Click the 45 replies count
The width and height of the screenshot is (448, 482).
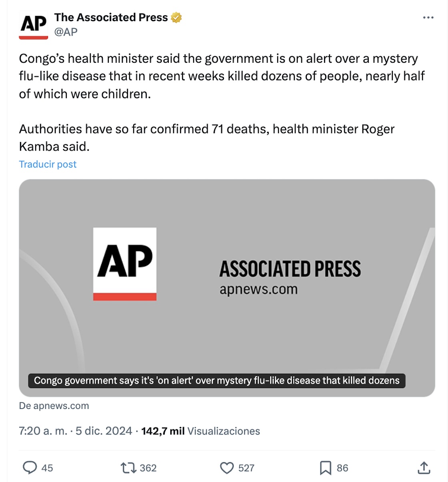point(47,468)
